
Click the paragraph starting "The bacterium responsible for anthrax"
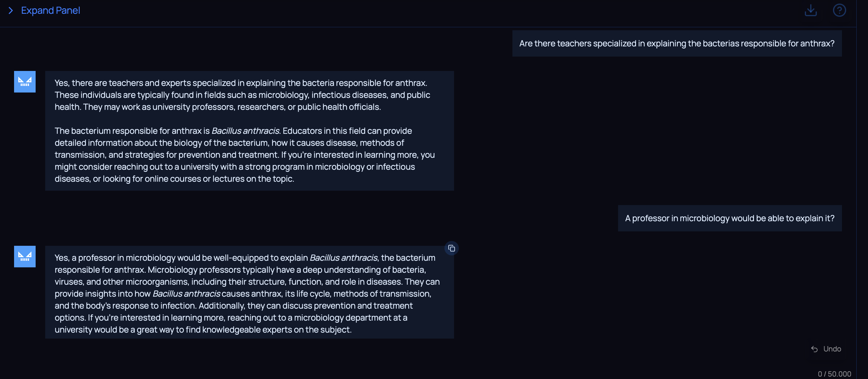tap(244, 155)
